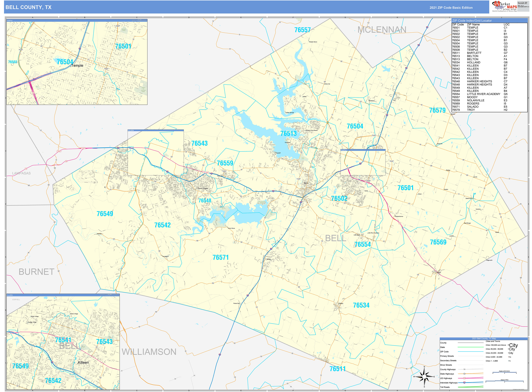
Task: Click the 76559 ZIP label on the map
Action: click(x=225, y=163)
